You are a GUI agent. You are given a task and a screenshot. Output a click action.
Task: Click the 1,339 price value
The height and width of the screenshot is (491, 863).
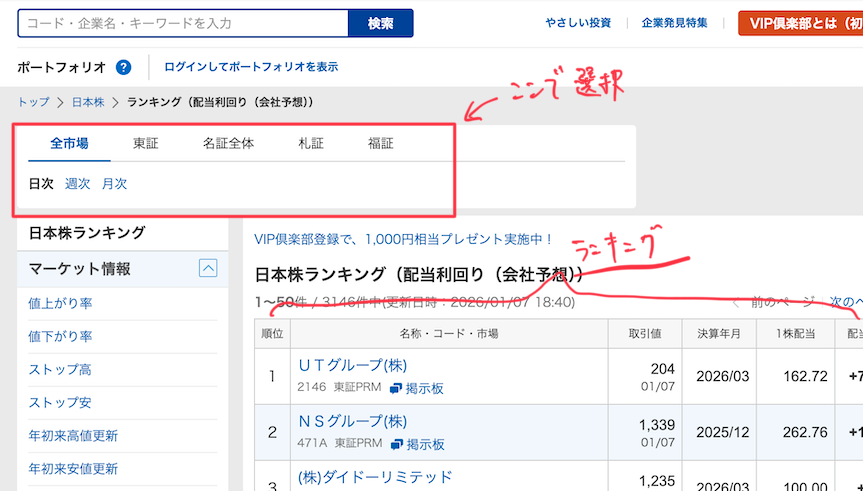click(x=657, y=424)
